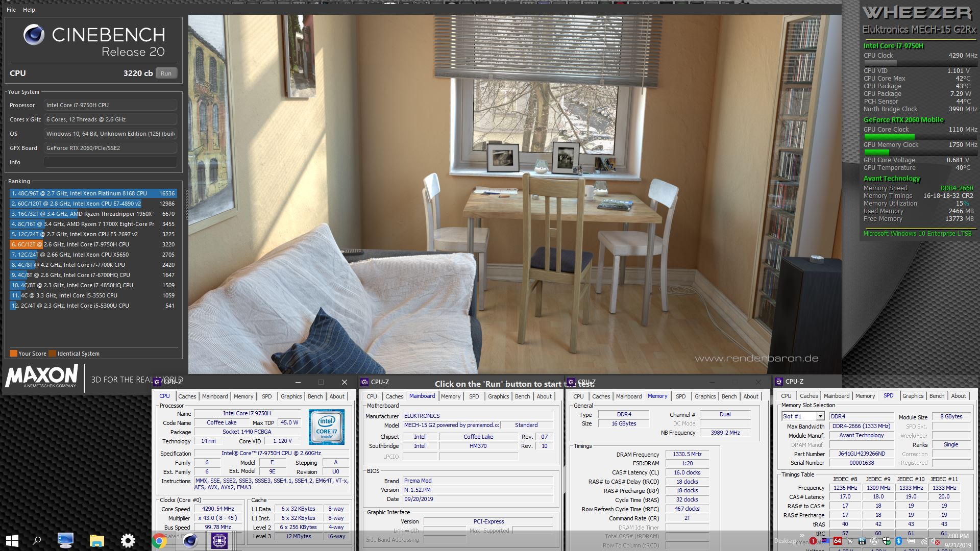Select ranking row AMD Ryzen Threadripper 1950X
This screenshot has width=980, height=551.
pos(93,214)
